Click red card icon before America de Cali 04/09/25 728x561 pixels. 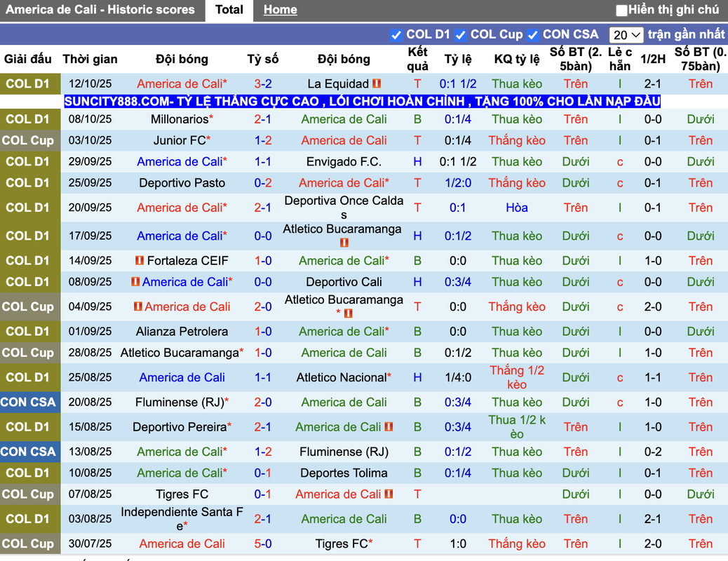pyautogui.click(x=138, y=306)
